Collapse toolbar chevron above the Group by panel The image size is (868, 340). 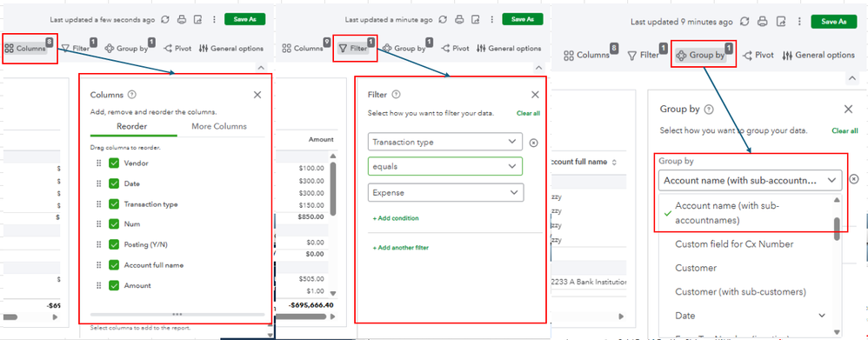pos(852,78)
